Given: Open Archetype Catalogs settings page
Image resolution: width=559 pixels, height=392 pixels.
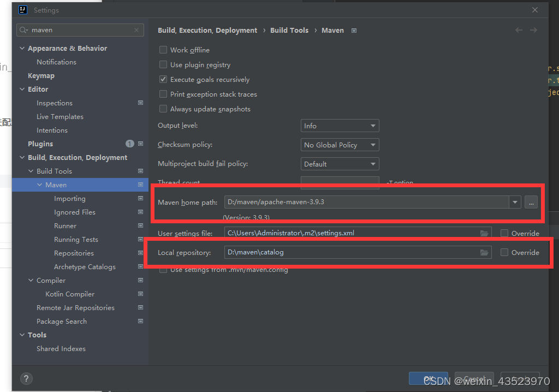Looking at the screenshot, I should tap(85, 267).
